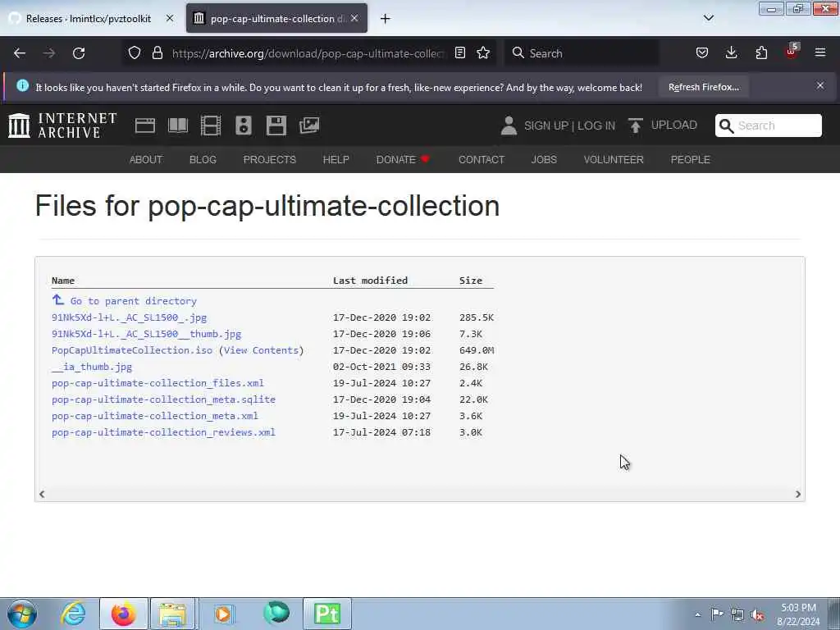Launch Internet Explorer from taskbar
This screenshot has height=630, width=840.
click(73, 614)
